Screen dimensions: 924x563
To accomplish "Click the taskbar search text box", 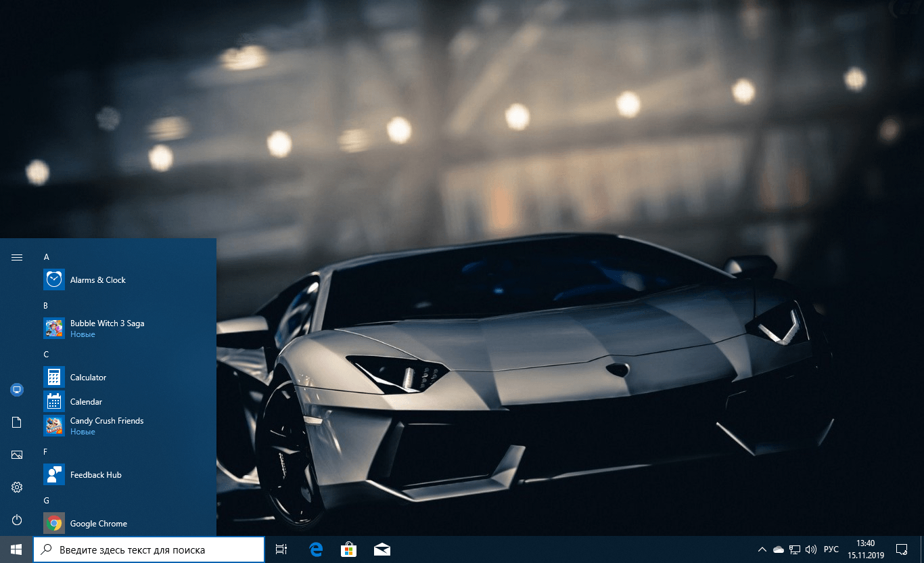I will 149,549.
